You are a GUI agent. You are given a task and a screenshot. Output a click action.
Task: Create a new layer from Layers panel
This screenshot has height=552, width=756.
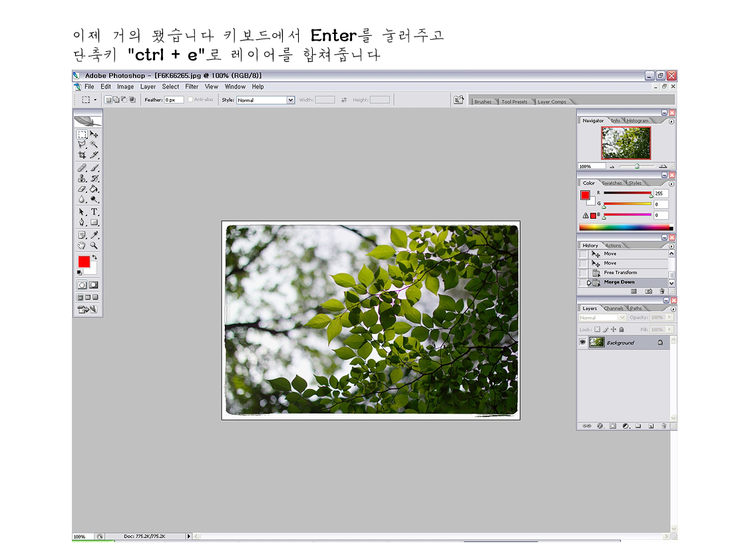coord(651,426)
